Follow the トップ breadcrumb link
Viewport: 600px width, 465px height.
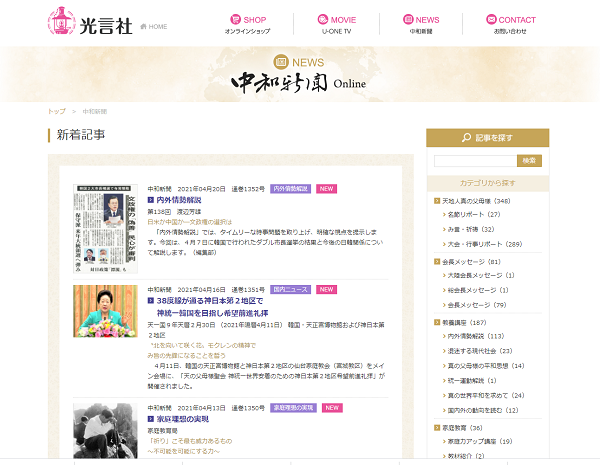(x=56, y=111)
